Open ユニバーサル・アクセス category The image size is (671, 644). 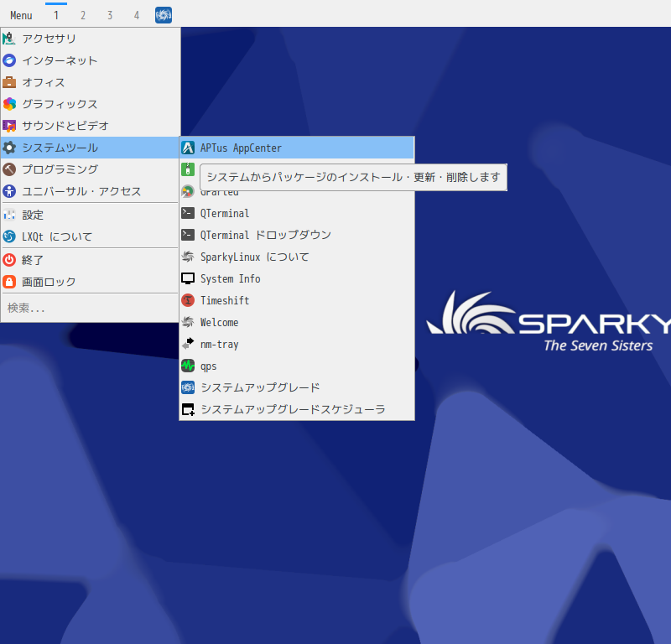point(91,191)
